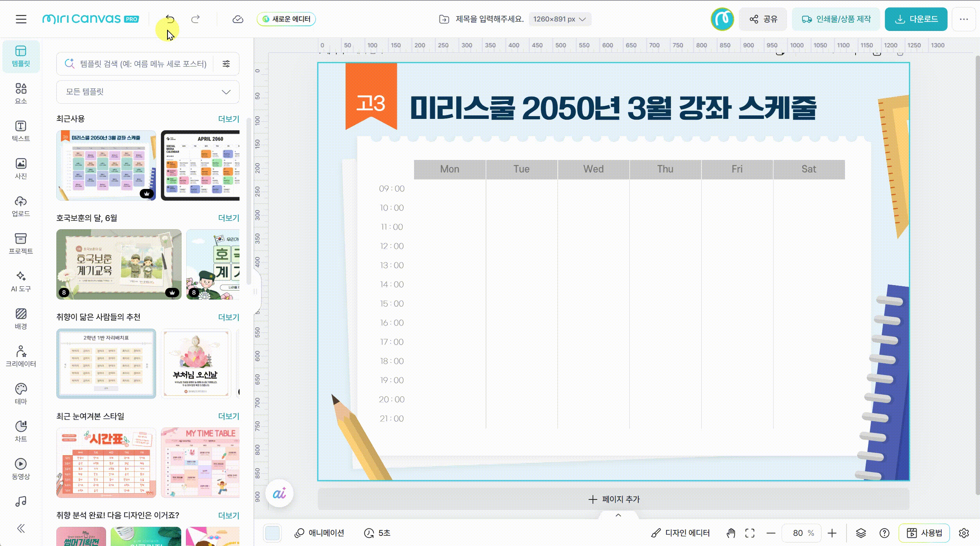Click the folder move icon beside title
Viewport: 980px width, 546px height.
click(x=444, y=19)
